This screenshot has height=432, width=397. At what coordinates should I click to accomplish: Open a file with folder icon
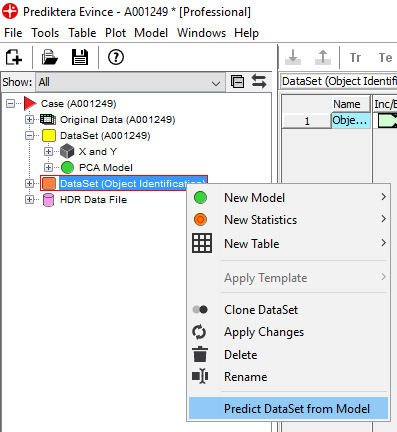(x=50, y=57)
